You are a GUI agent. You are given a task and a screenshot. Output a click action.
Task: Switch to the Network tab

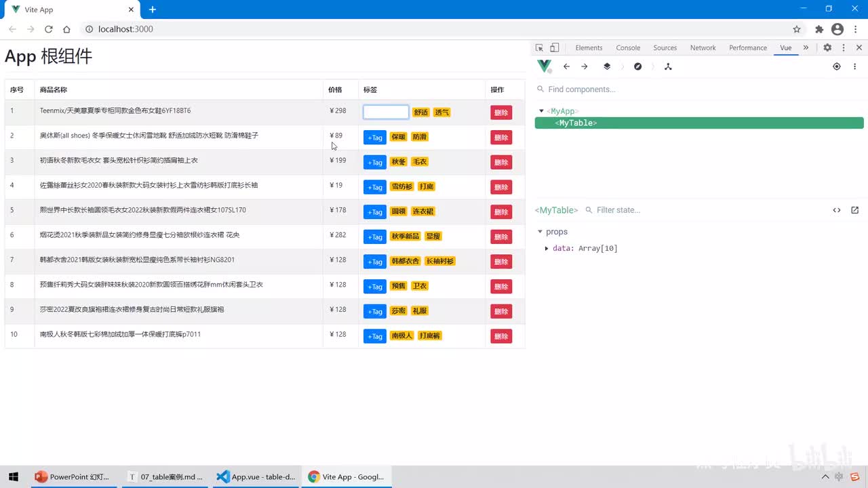tap(703, 47)
